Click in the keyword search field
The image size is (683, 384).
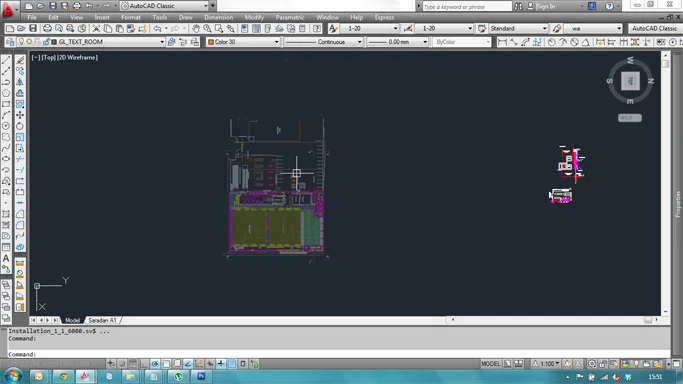(467, 7)
